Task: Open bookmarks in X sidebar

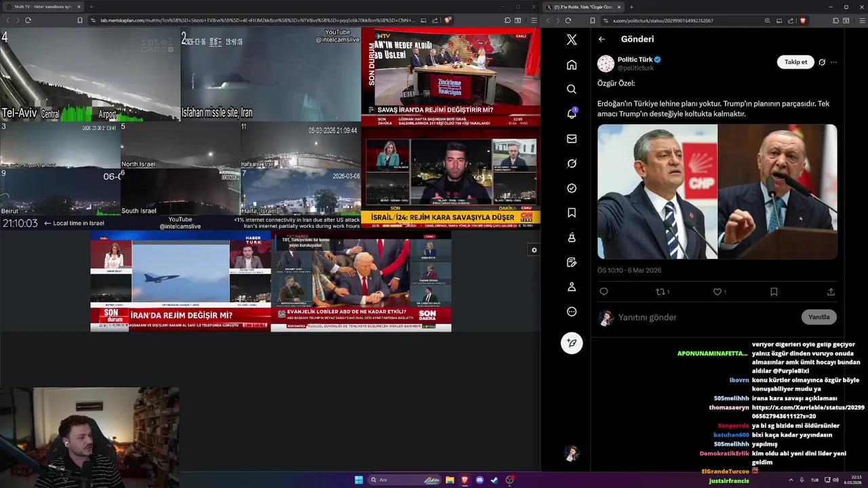Action: coord(572,213)
